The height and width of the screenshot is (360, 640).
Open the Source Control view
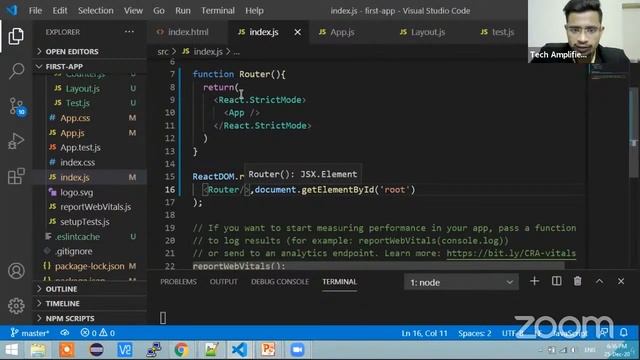click(x=17, y=106)
